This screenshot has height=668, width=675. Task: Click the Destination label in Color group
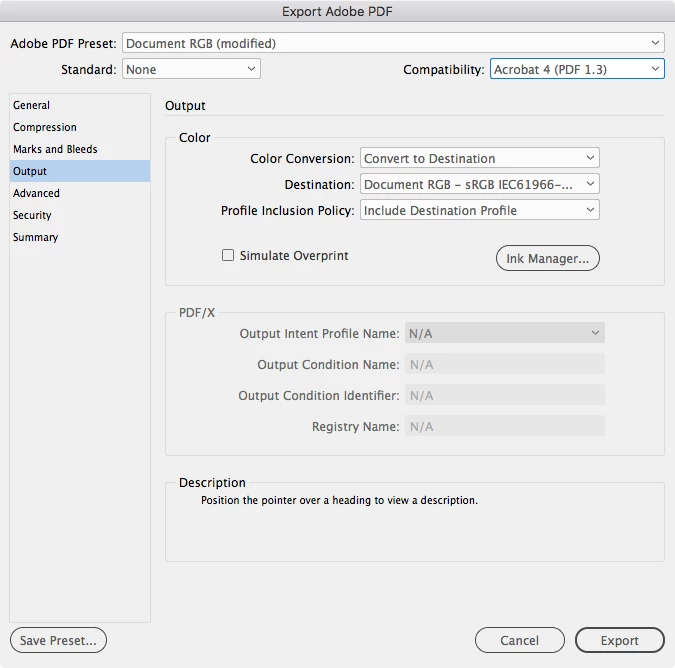click(x=319, y=185)
